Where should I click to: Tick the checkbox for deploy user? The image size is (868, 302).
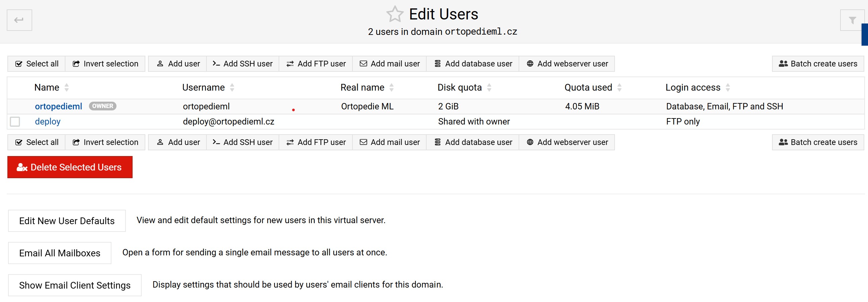15,121
